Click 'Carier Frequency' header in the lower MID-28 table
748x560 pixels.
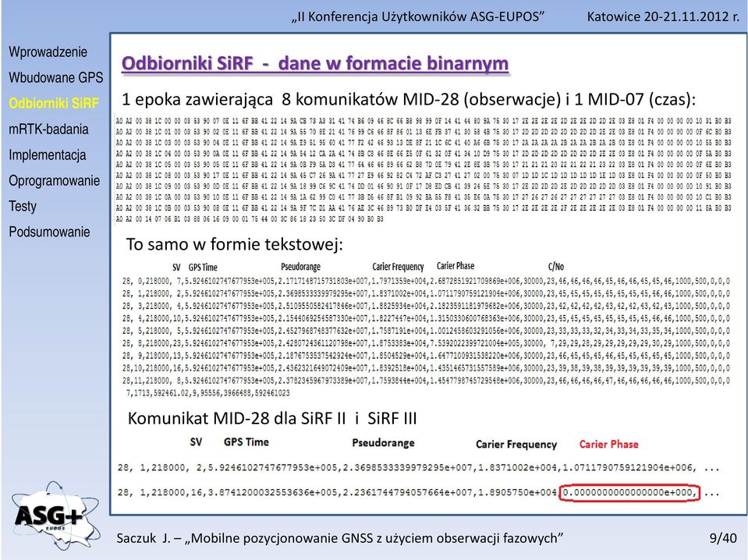516,444
